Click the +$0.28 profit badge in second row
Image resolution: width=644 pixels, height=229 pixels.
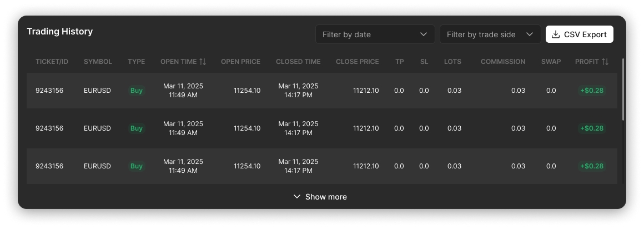(x=591, y=128)
